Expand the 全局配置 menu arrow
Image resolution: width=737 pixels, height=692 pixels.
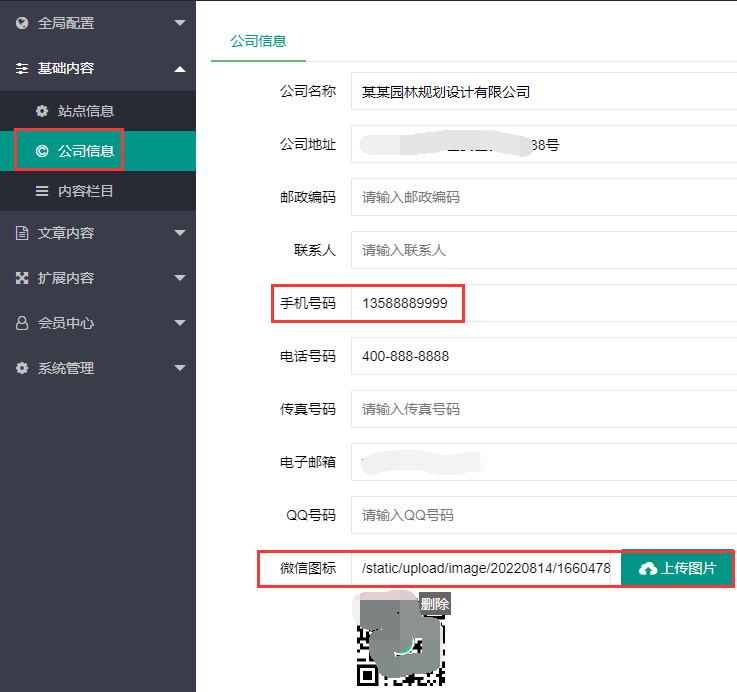[x=179, y=23]
